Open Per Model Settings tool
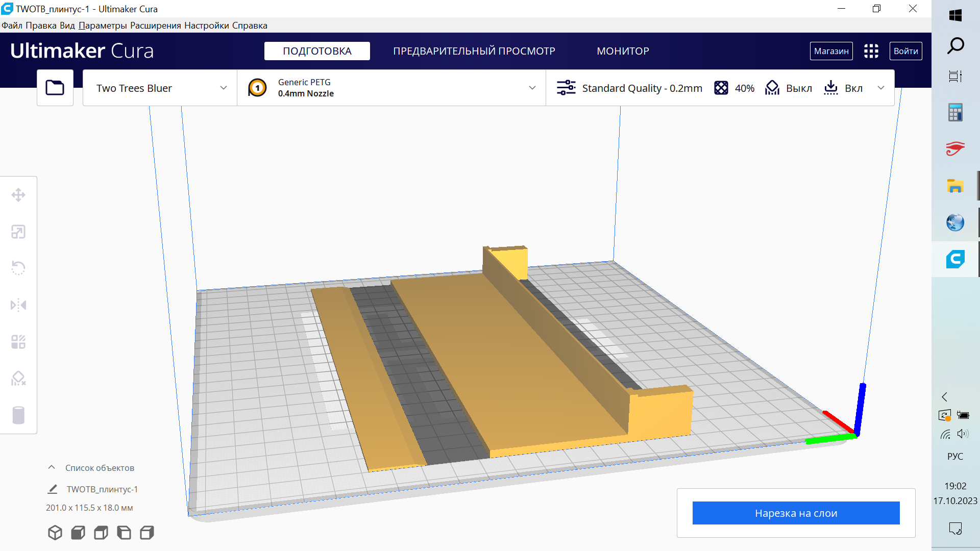The width and height of the screenshot is (980, 551). point(18,342)
